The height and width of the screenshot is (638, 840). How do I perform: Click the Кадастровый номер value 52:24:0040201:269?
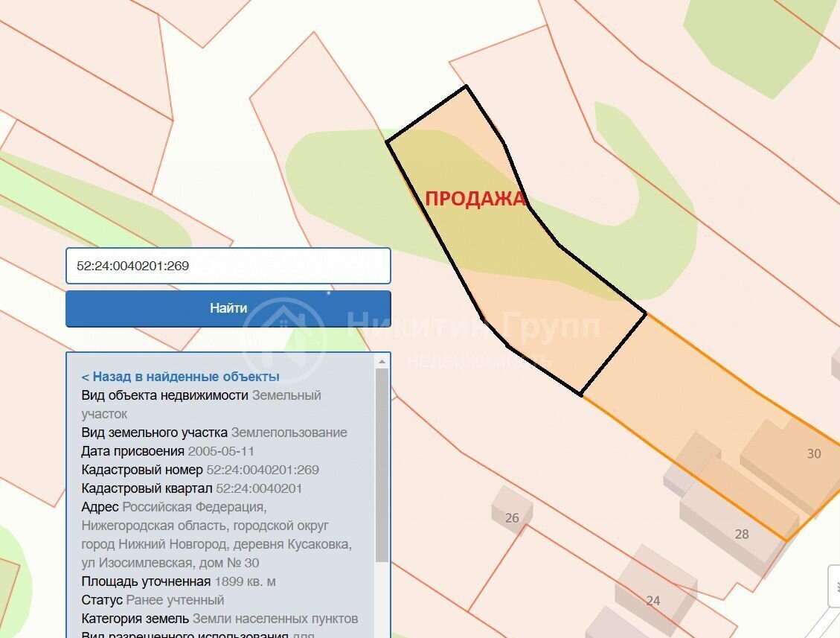pyautogui.click(x=263, y=470)
